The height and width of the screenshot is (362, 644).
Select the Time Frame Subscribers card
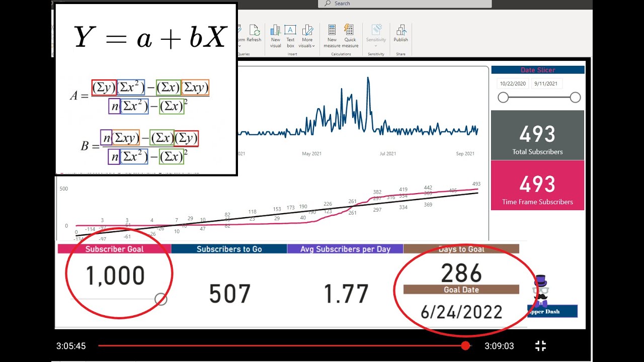pos(537,185)
